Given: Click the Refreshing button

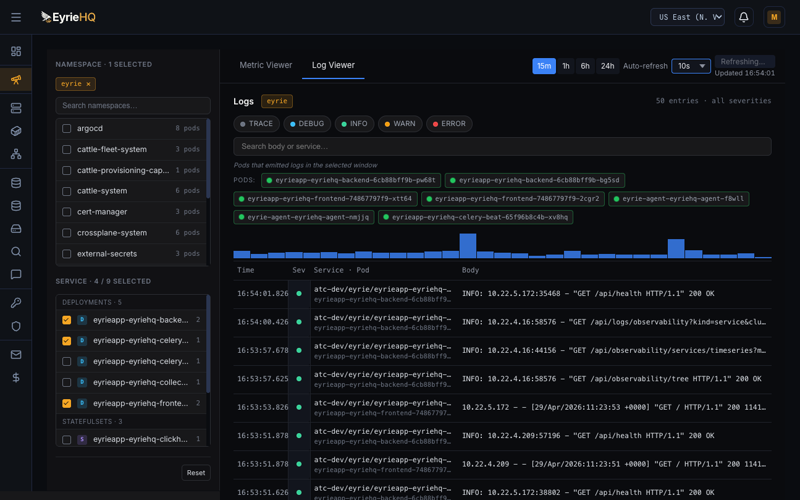Looking at the screenshot, I should [744, 62].
